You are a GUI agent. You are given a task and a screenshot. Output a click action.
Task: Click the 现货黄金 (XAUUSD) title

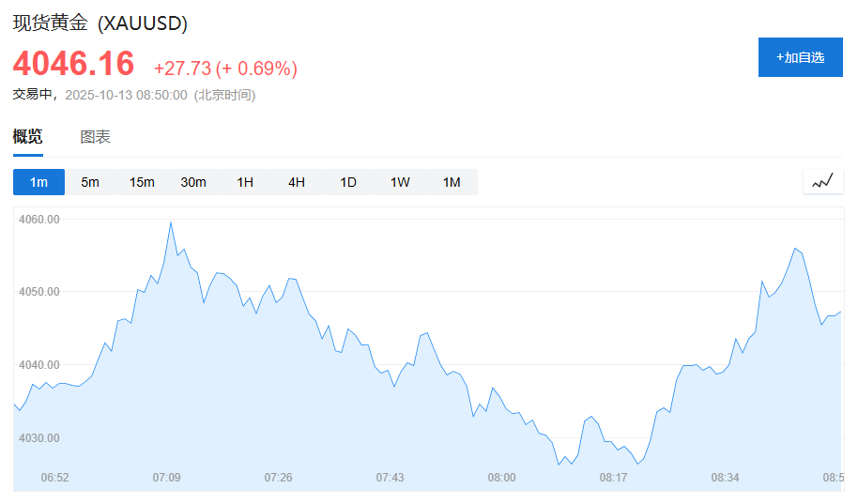click(100, 23)
